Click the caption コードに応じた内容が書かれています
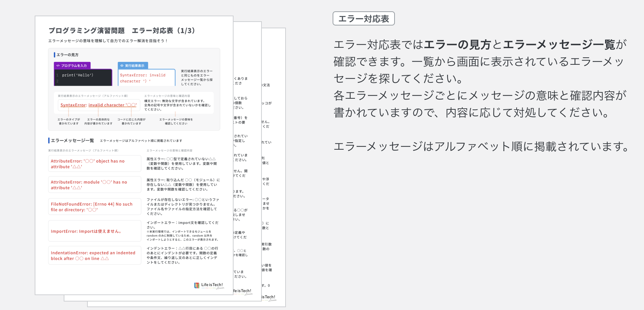644x310 pixels. tap(131, 121)
